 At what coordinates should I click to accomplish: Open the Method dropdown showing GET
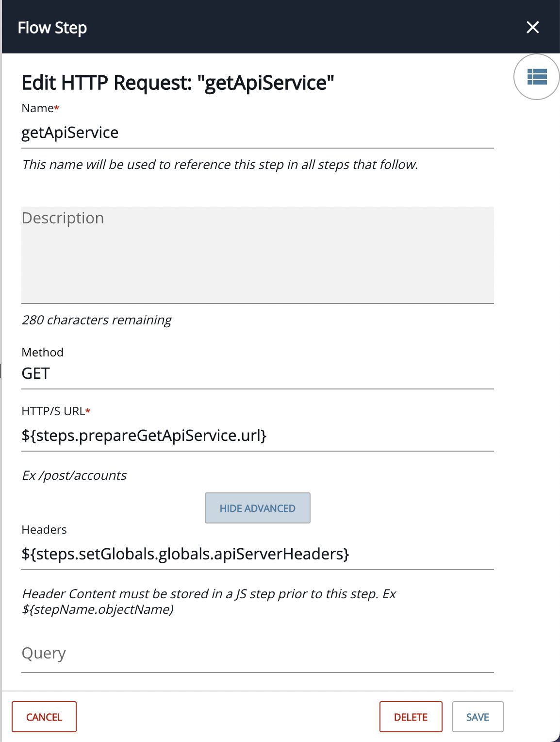pyautogui.click(x=258, y=373)
